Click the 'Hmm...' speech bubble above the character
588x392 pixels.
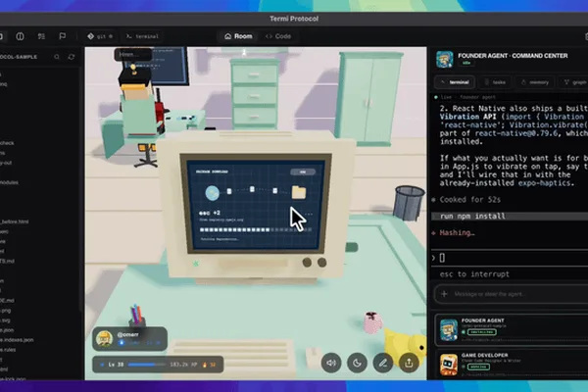click(x=133, y=55)
